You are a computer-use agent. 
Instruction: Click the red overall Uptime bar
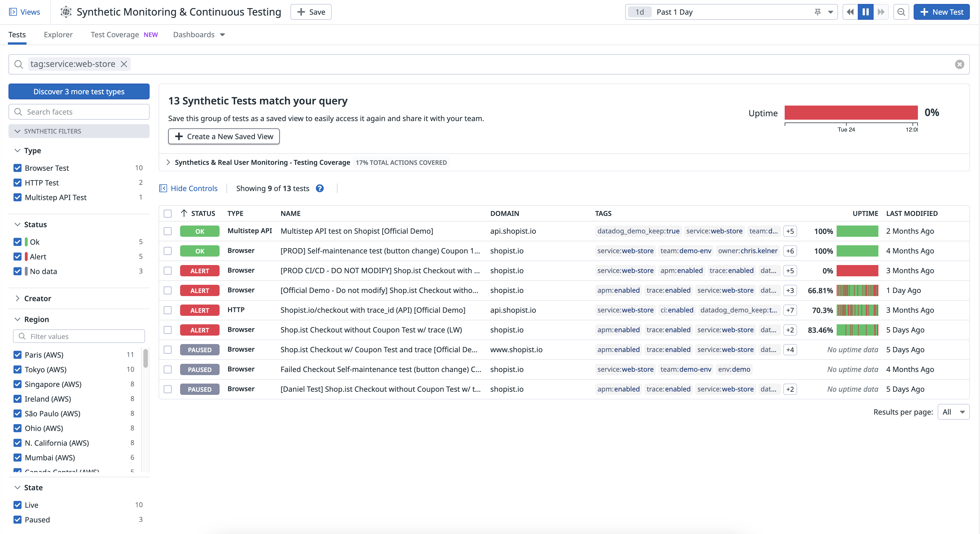851,113
